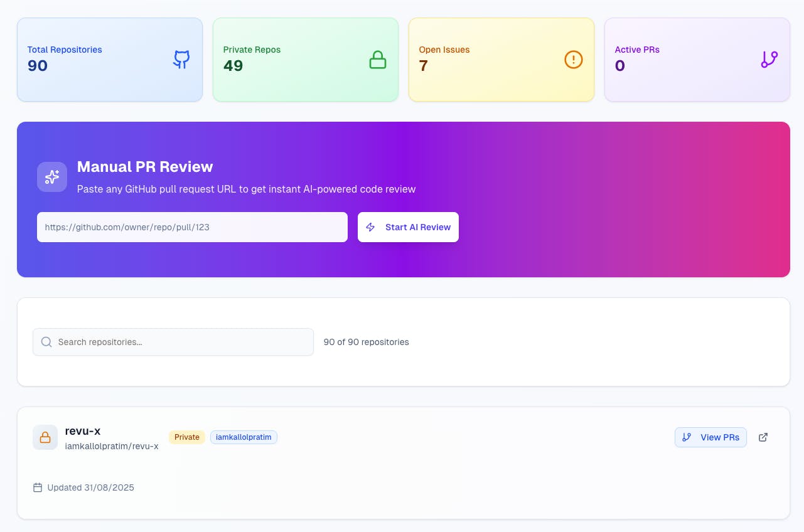Viewport: 804px width, 532px height.
Task: Click Start AI Review button
Action: [408, 227]
